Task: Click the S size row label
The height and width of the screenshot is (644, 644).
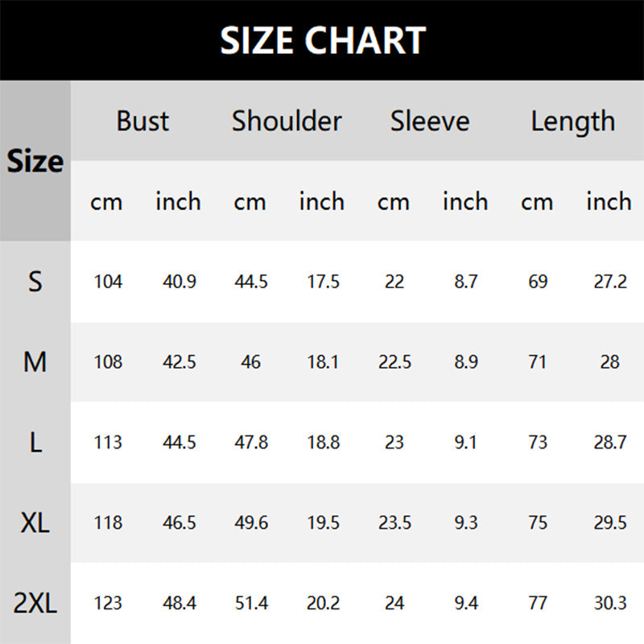Action: (x=35, y=281)
